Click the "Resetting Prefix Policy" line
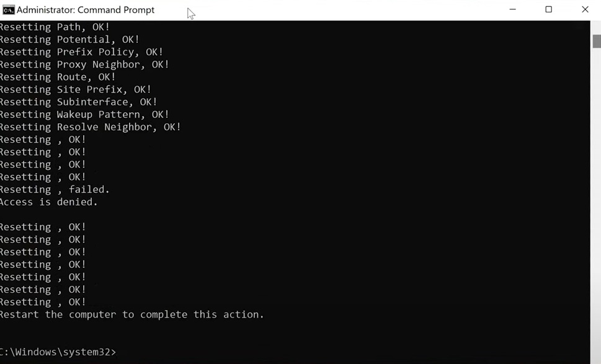 point(82,52)
